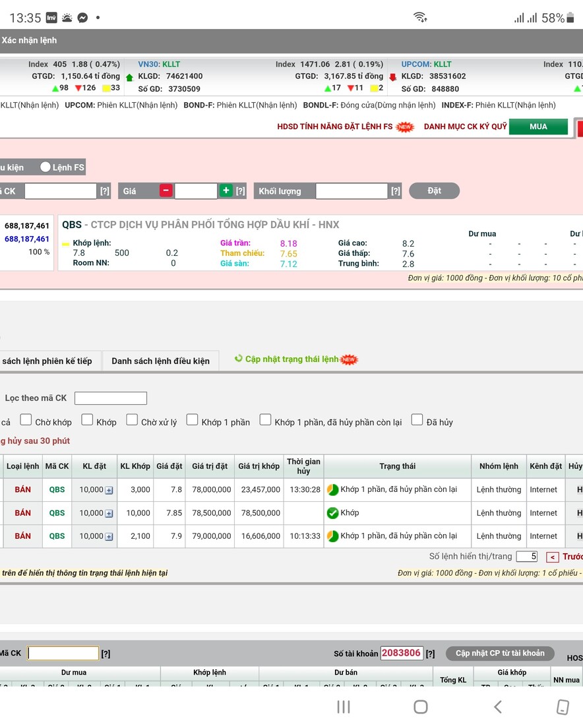Screen dimensions: 583x728
Task: Expand the KL đặt details of the 7.85 order
Action: pos(109,513)
